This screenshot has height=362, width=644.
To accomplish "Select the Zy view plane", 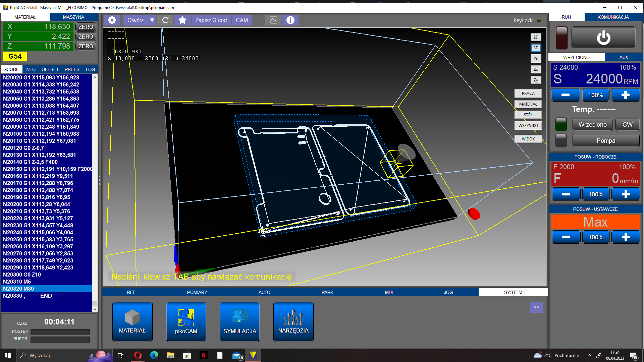I will click(536, 80).
